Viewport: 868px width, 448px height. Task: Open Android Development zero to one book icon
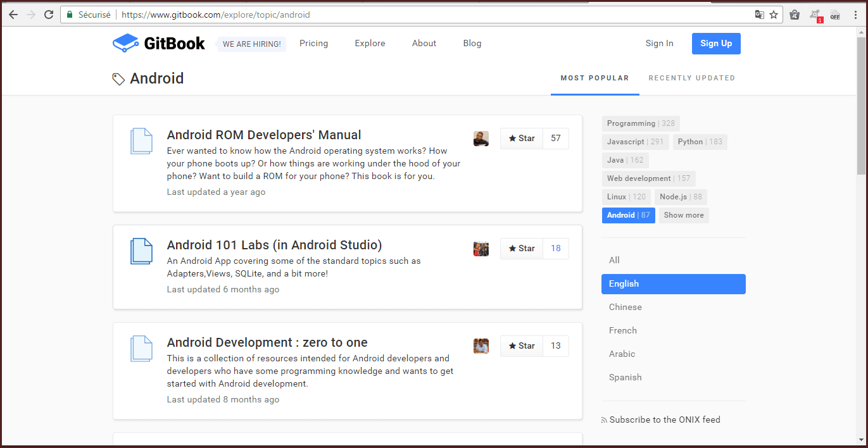(x=141, y=349)
